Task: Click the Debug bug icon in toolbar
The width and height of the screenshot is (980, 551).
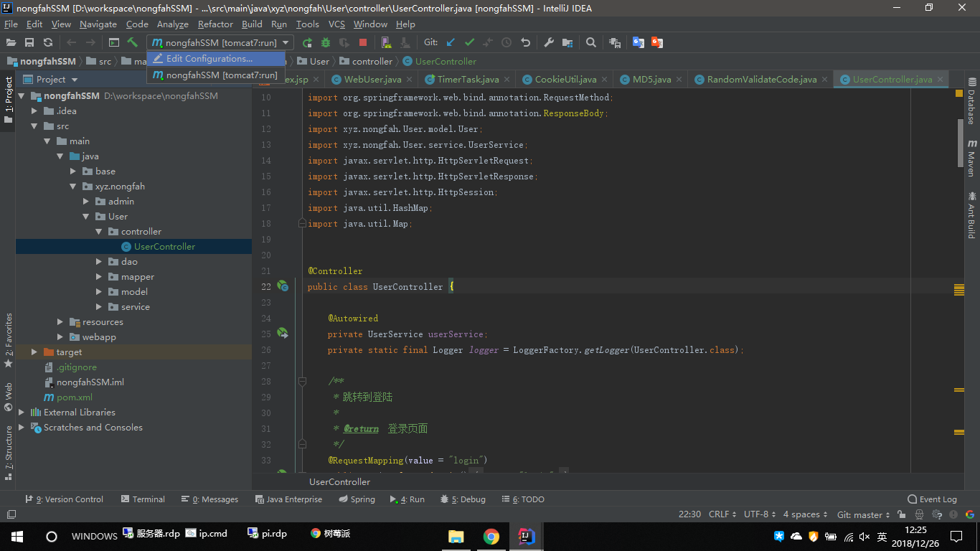Action: point(326,42)
